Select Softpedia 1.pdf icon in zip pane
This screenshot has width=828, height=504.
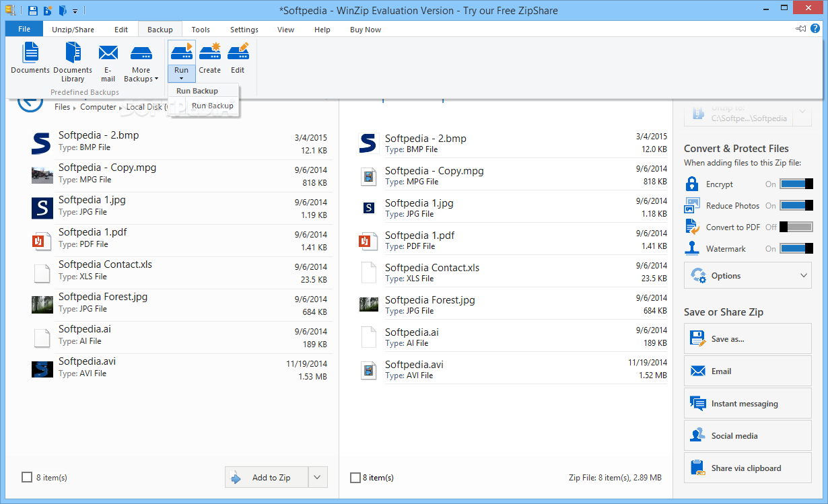point(368,241)
